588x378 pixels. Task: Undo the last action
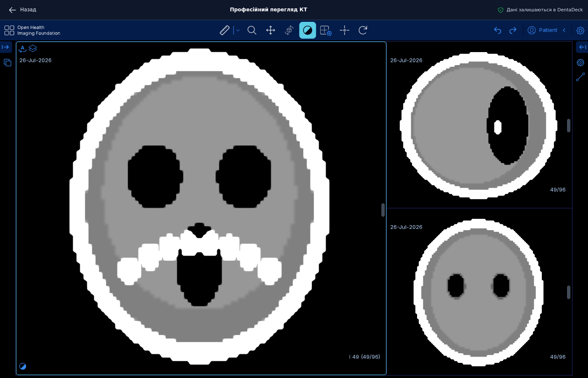(498, 30)
